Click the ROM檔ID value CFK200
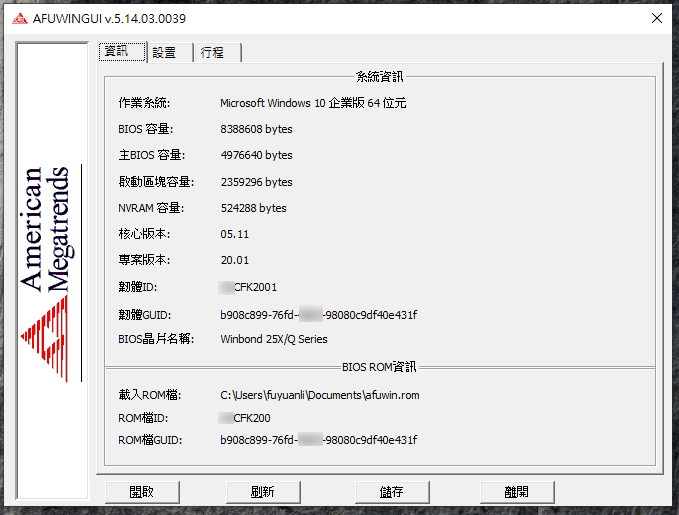 click(x=245, y=418)
